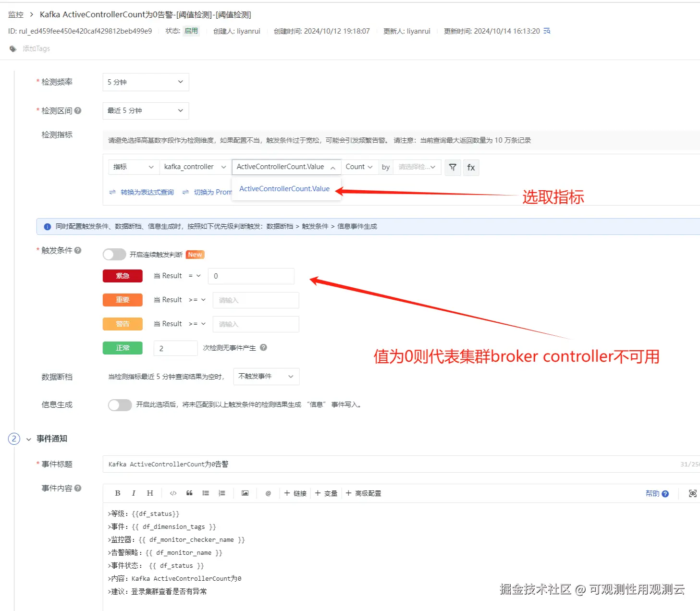Click 变量 button in editor toolbar

tap(326, 493)
